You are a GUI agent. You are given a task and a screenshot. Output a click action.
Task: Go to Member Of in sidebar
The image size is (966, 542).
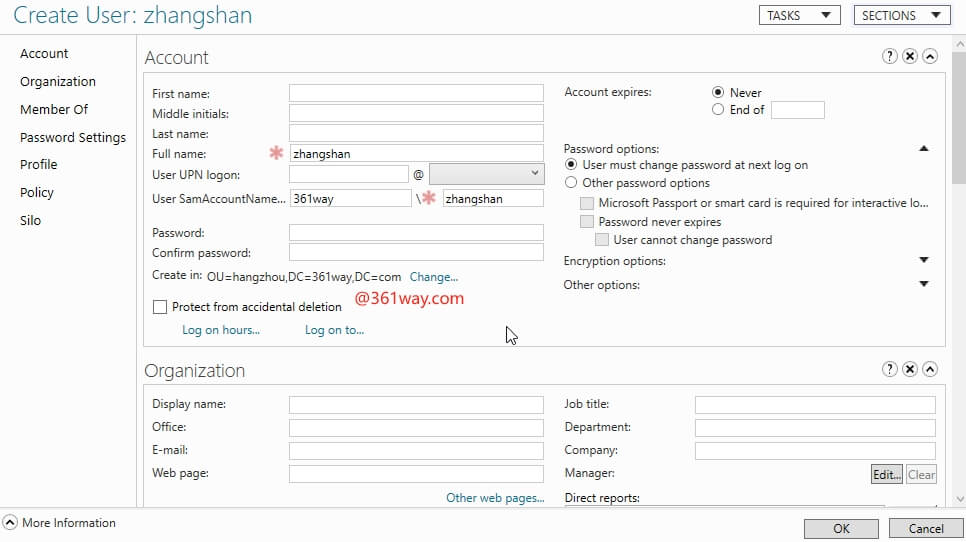[x=54, y=109]
